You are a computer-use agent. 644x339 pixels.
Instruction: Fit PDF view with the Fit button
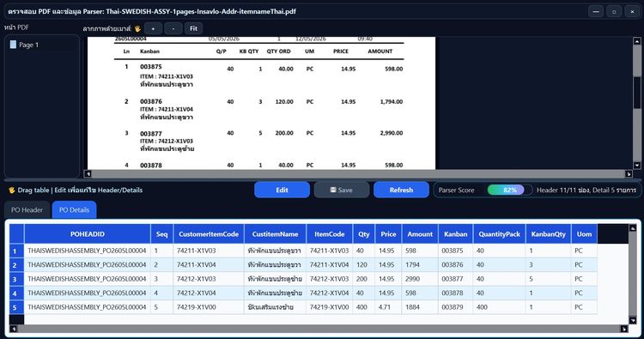(193, 28)
